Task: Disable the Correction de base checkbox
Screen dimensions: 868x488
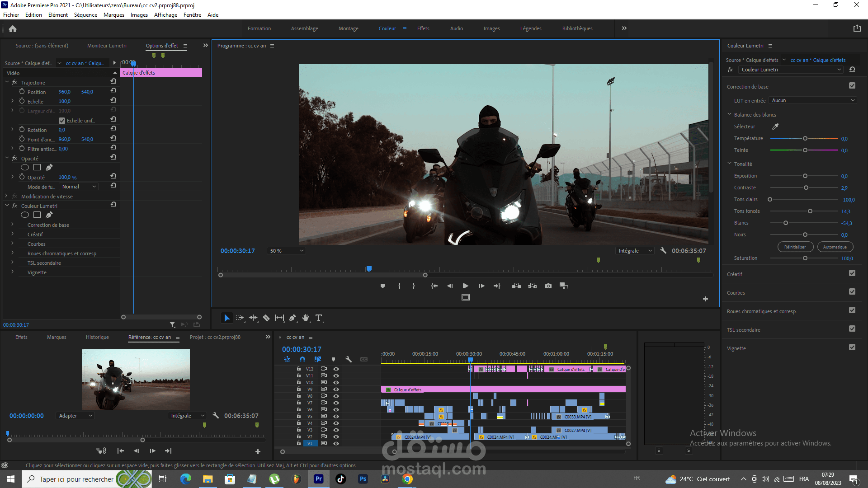Action: click(x=852, y=86)
